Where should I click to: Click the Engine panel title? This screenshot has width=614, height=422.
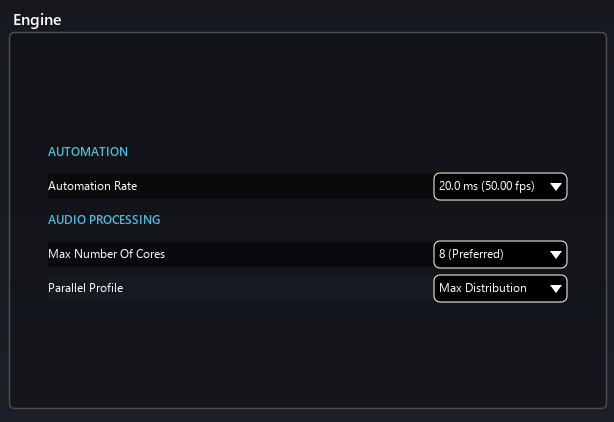coord(37,19)
